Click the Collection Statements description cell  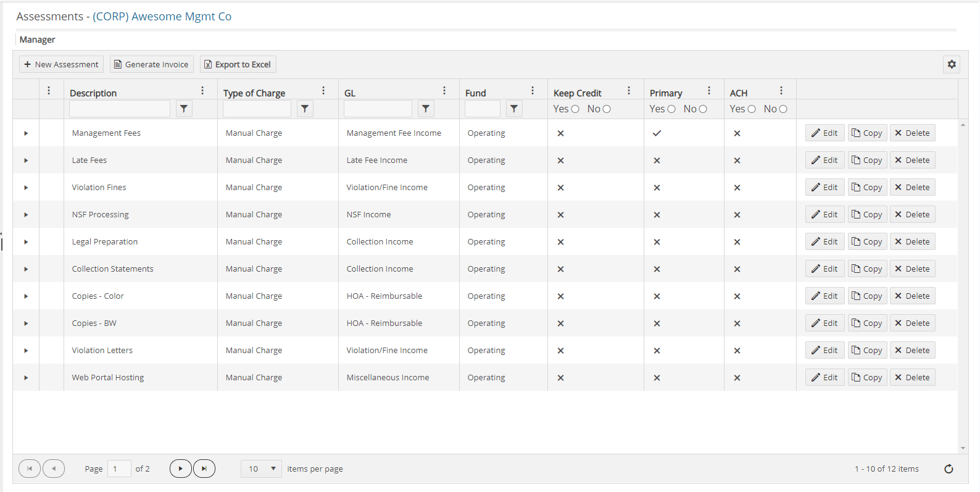pos(141,269)
